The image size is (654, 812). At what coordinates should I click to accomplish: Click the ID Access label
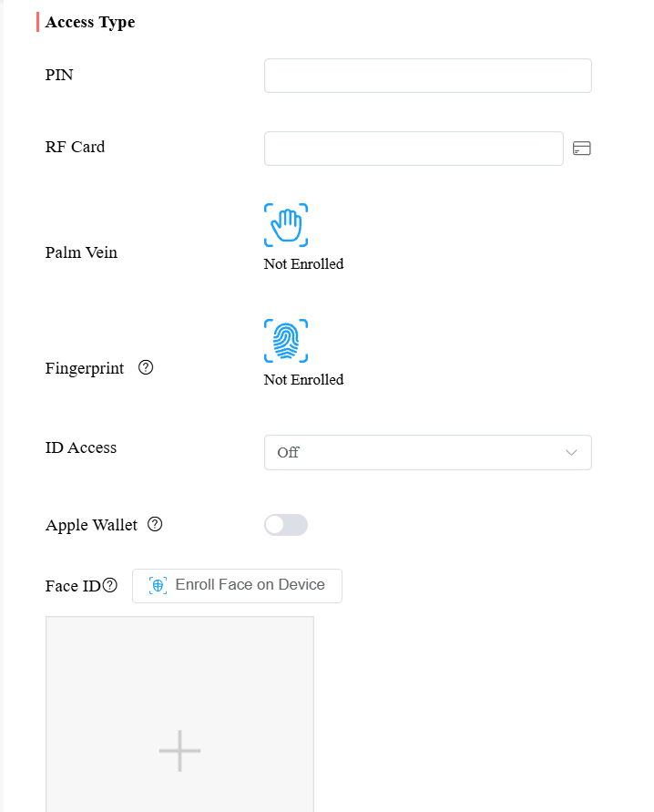click(x=81, y=447)
